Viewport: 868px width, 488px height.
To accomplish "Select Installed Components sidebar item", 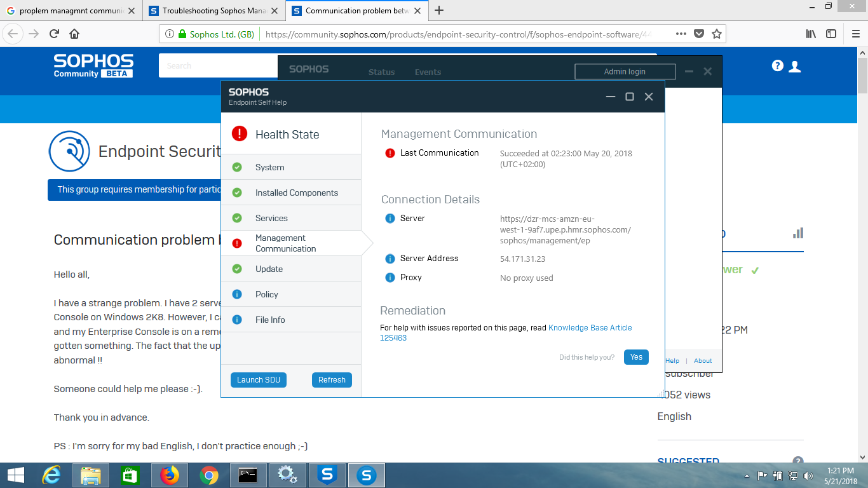I will [291, 193].
